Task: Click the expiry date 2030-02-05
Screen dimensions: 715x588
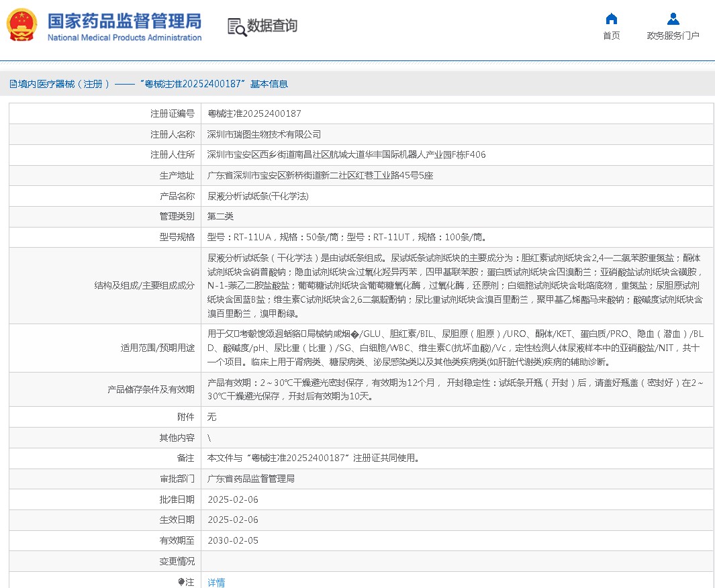Action: pyautogui.click(x=232, y=540)
